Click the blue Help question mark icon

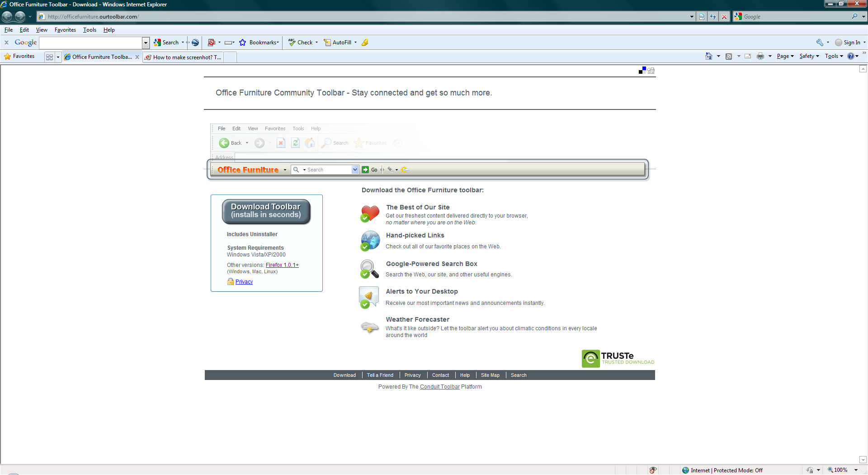(851, 56)
